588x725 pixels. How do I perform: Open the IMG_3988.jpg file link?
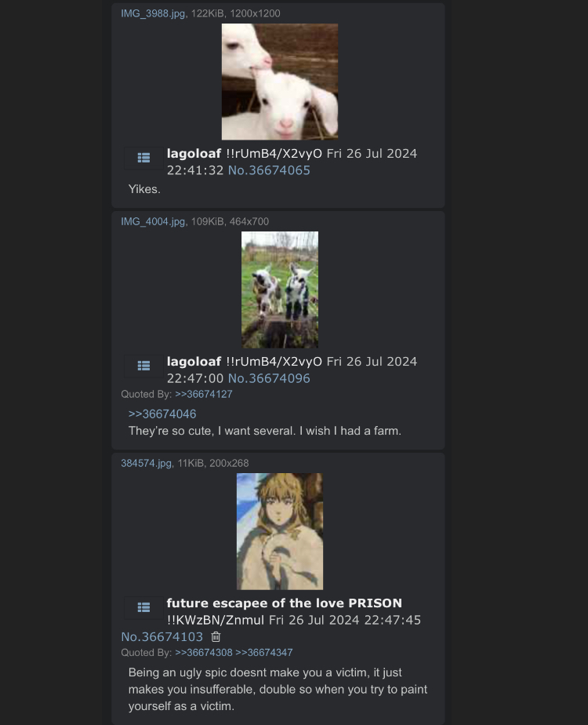pos(153,13)
